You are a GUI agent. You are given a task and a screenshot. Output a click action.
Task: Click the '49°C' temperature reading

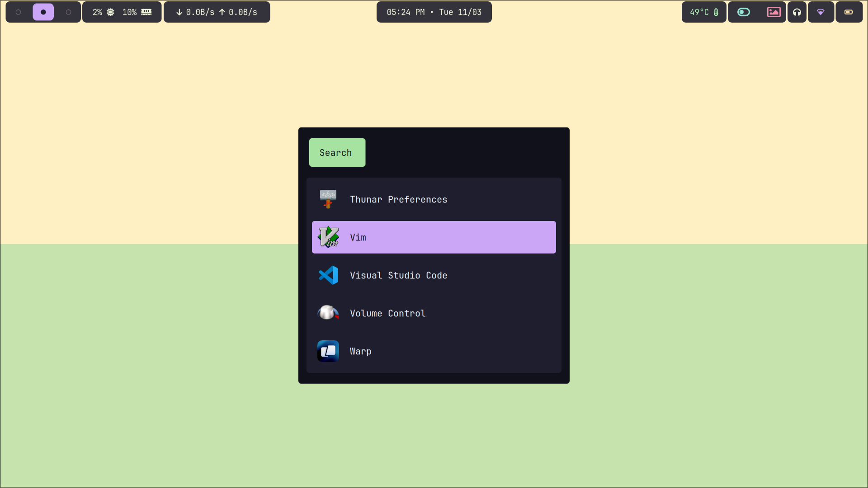[699, 12]
